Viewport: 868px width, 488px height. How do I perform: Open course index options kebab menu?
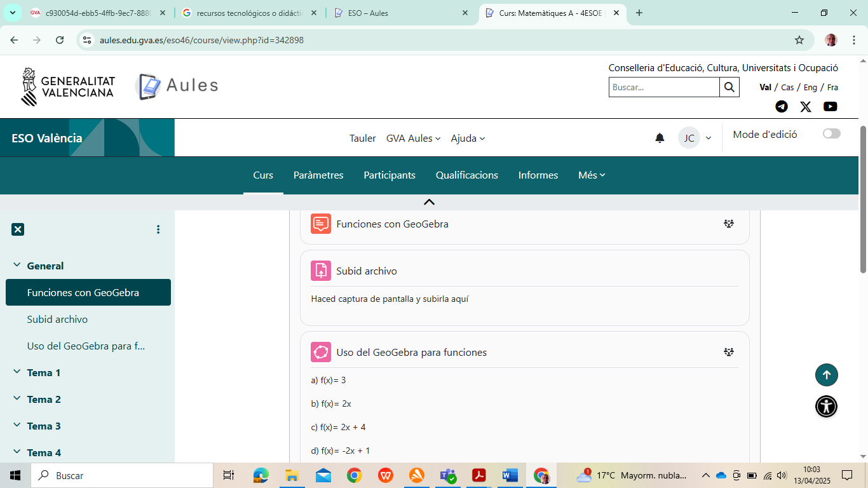(158, 229)
